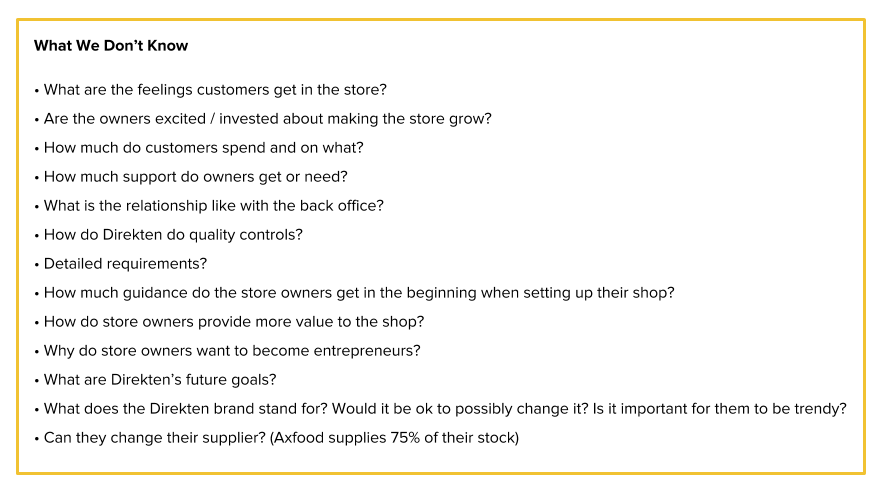Viewport: 881px width, 495px height.
Task: Select the question about becoming entrepreneurs
Action: 232,351
